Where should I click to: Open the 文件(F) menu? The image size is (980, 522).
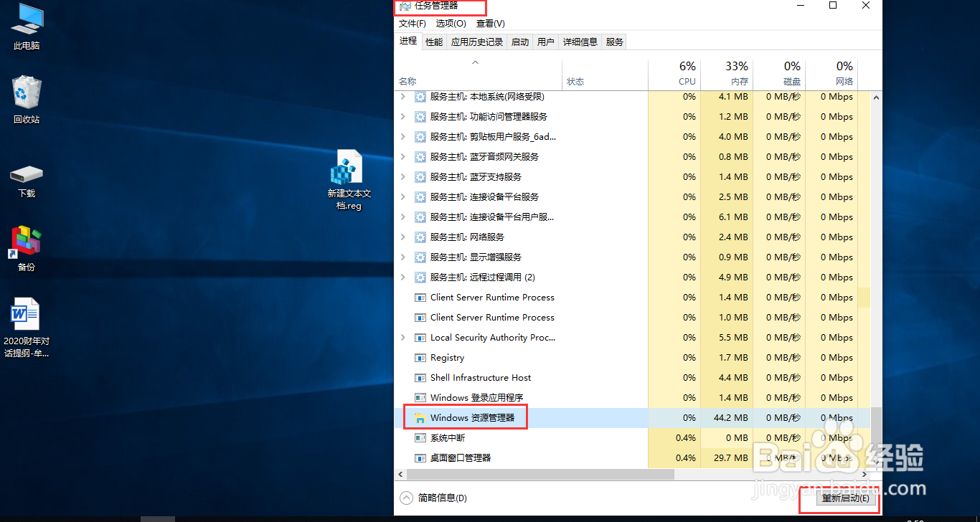click(413, 24)
